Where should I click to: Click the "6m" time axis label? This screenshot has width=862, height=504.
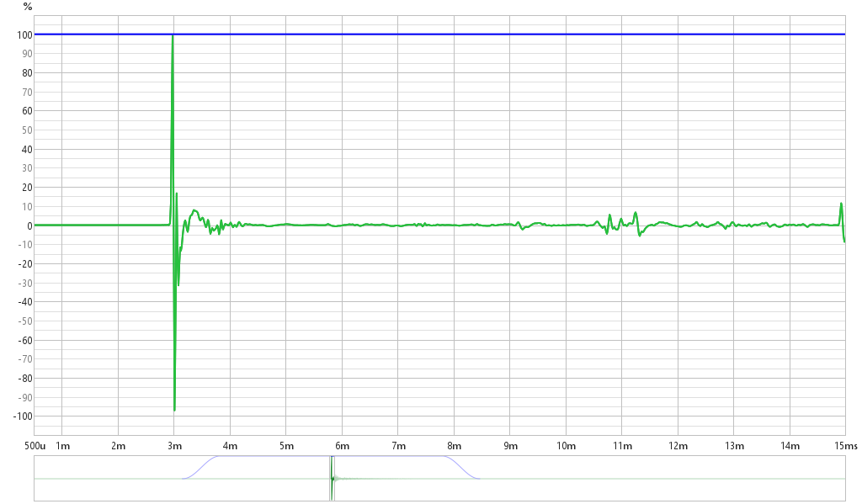pos(342,446)
